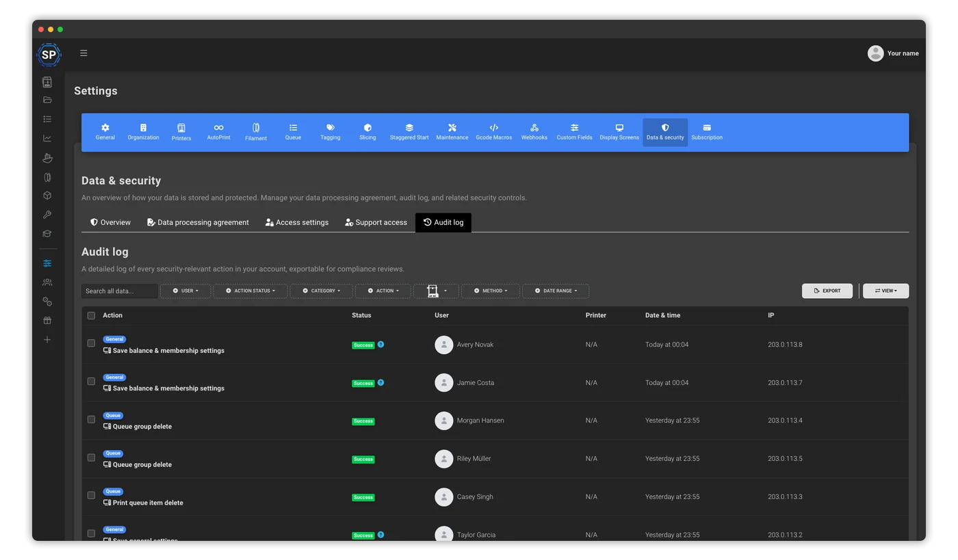Open the Webhooks settings tab
The image size is (958, 560).
pos(534,132)
